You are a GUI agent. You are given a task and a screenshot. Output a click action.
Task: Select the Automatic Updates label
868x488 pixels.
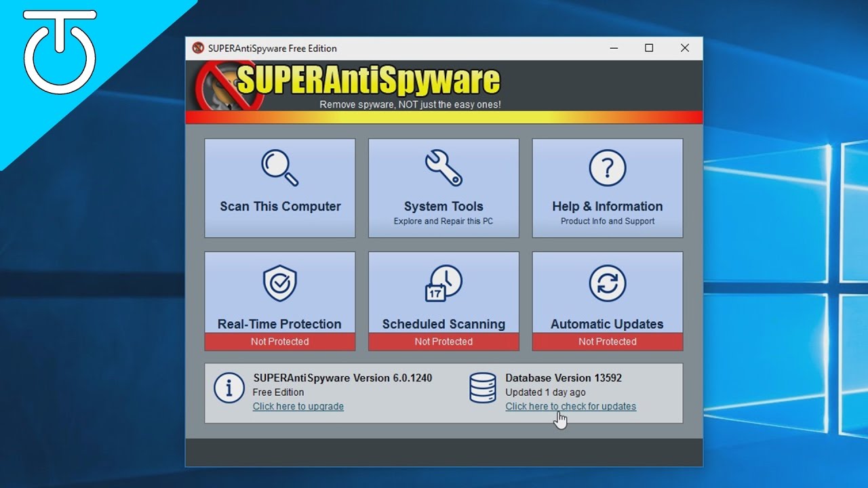pos(607,324)
